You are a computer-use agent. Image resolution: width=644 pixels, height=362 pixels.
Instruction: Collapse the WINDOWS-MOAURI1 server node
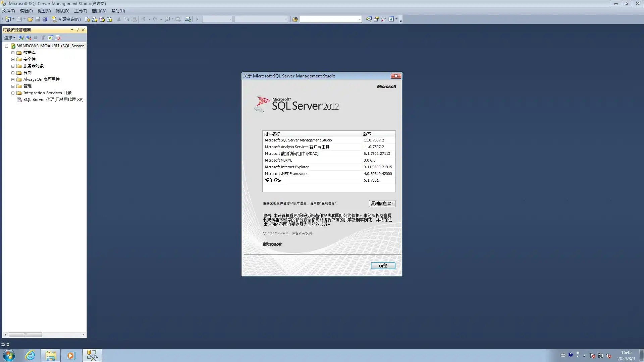point(6,46)
